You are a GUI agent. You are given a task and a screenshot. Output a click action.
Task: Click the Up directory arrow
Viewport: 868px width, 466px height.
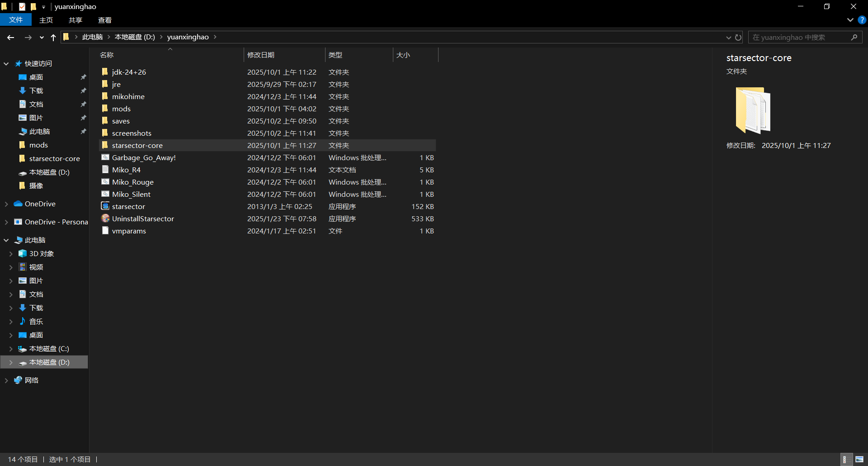pos(53,38)
